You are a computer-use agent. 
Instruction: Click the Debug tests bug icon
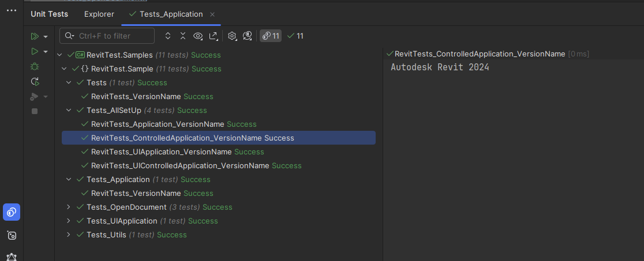coord(35,66)
